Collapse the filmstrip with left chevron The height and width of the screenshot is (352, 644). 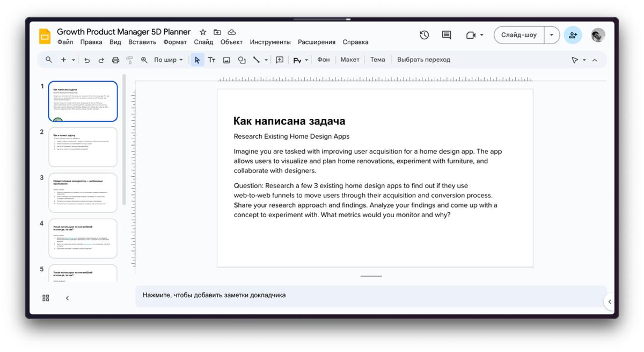pos(67,298)
